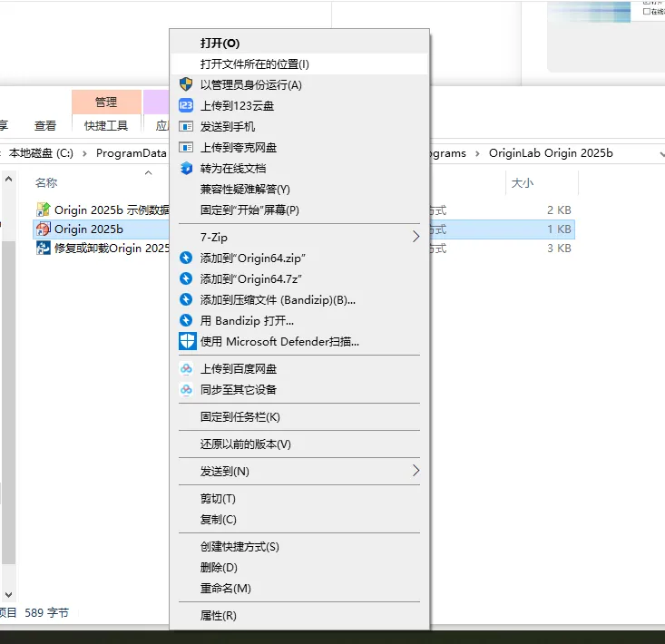Screen dimensions: 665x644
Task: Choose 上传到百度网盘
Action: (299, 368)
